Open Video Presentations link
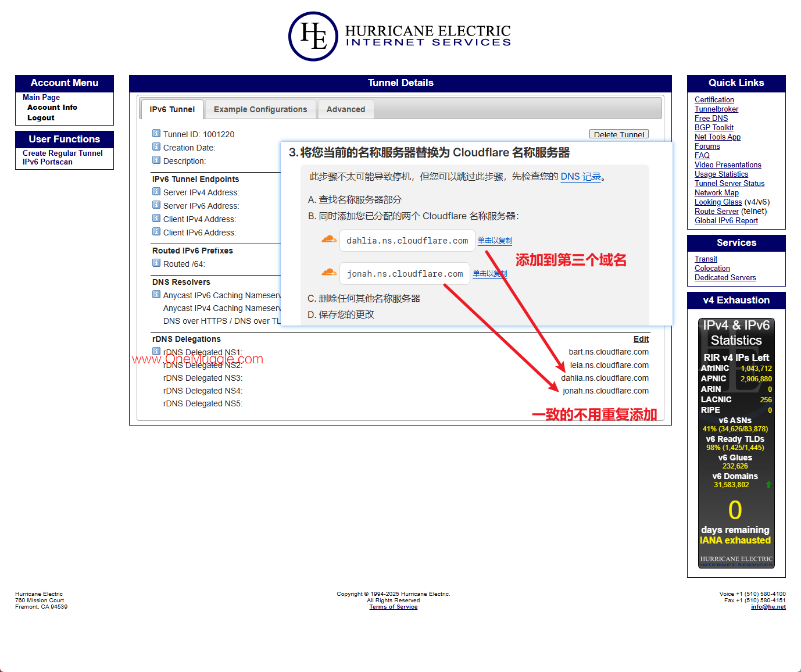 (x=728, y=165)
